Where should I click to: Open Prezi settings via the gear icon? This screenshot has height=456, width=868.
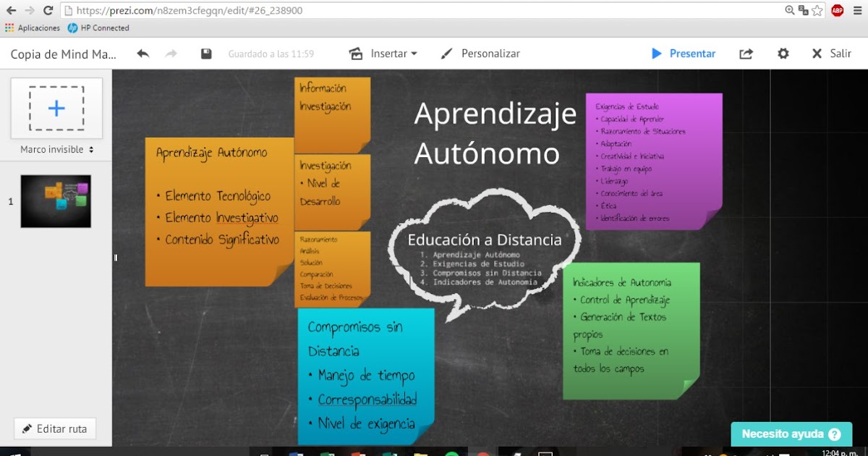coord(783,54)
